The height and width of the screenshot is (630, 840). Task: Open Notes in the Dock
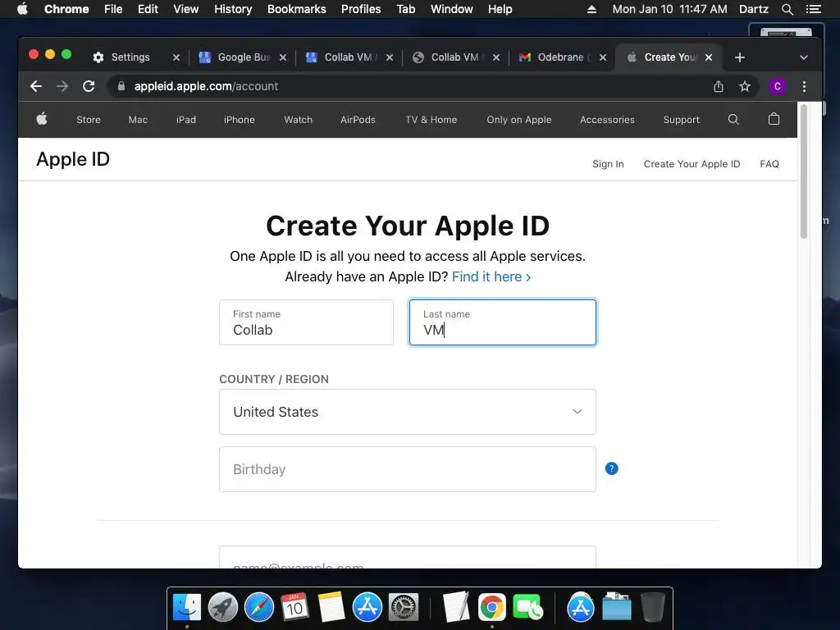pos(331,608)
